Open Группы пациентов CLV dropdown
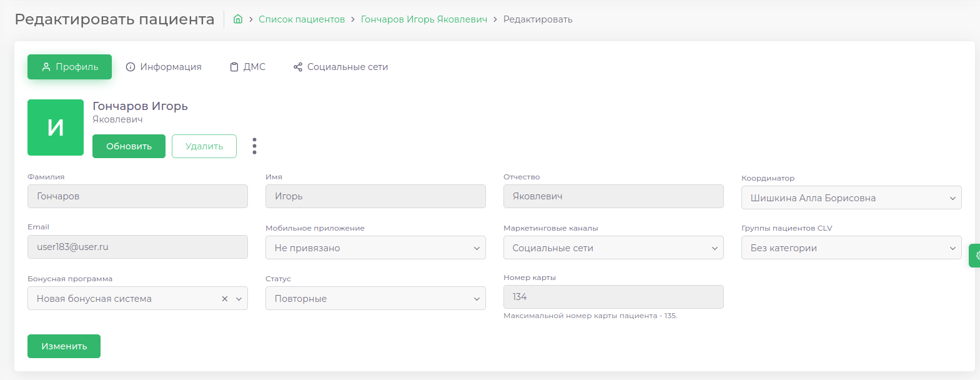Viewport: 980px width, 380px height. coord(851,248)
